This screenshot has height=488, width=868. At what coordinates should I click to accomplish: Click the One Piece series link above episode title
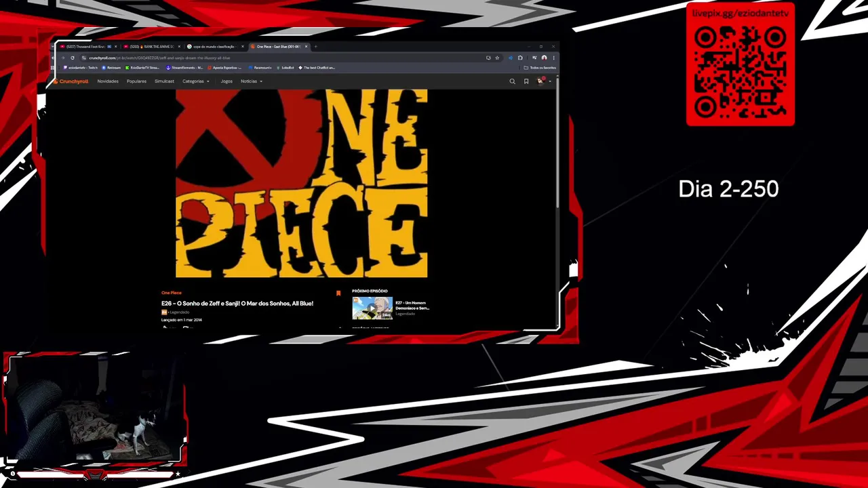tap(171, 293)
